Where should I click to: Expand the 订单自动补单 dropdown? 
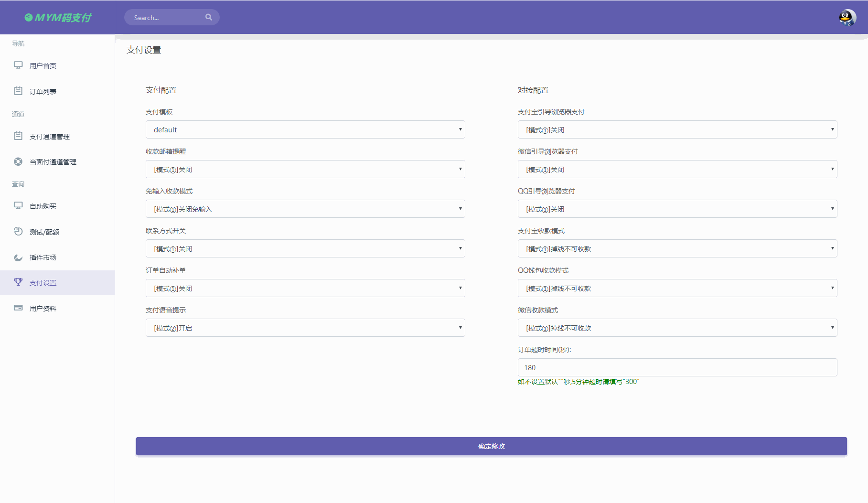[x=305, y=288]
